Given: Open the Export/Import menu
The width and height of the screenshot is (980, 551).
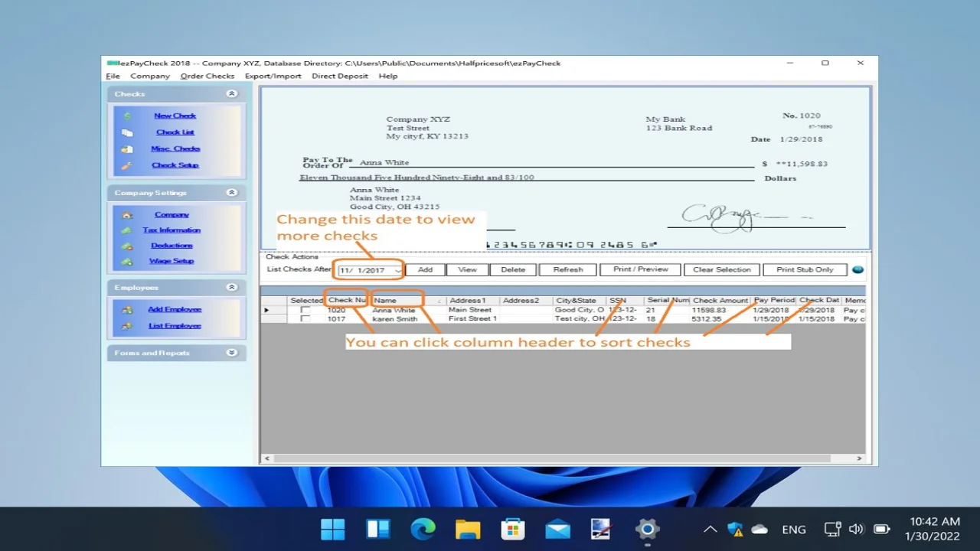Looking at the screenshot, I should (273, 76).
